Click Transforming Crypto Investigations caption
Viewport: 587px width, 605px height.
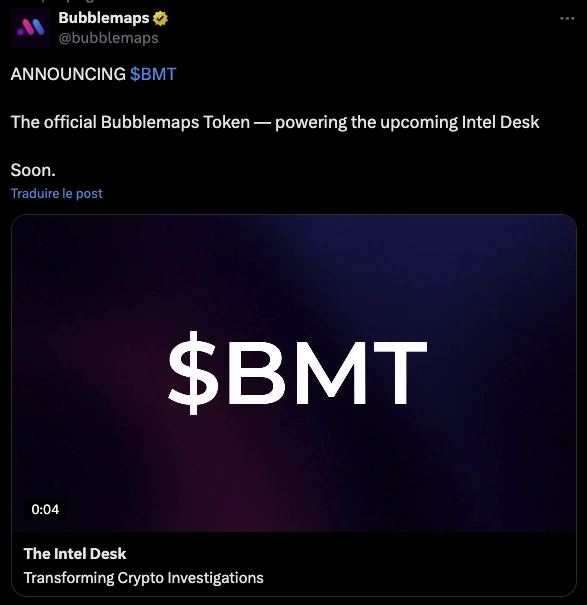point(144,578)
